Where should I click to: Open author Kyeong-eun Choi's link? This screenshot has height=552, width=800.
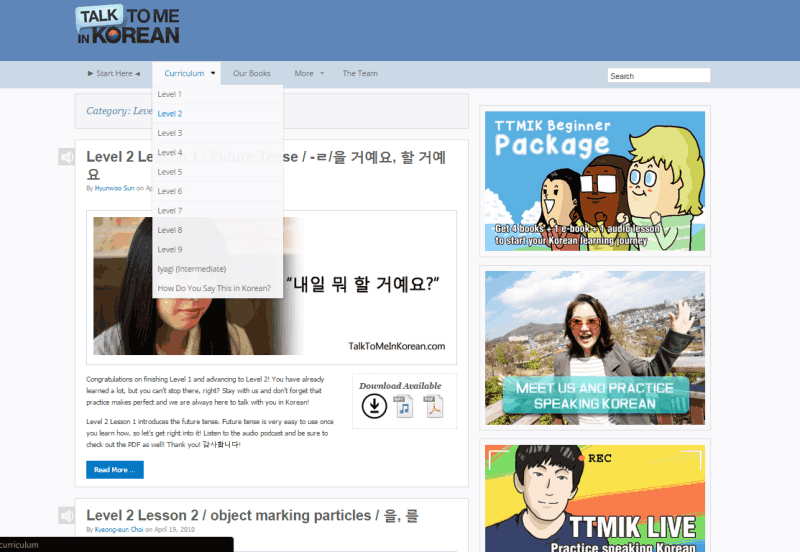[119, 530]
